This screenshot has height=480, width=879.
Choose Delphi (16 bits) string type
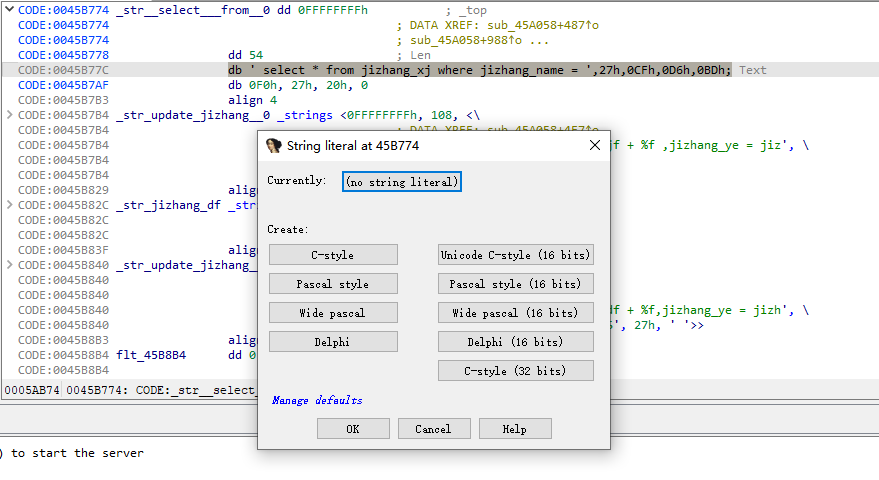tap(515, 342)
